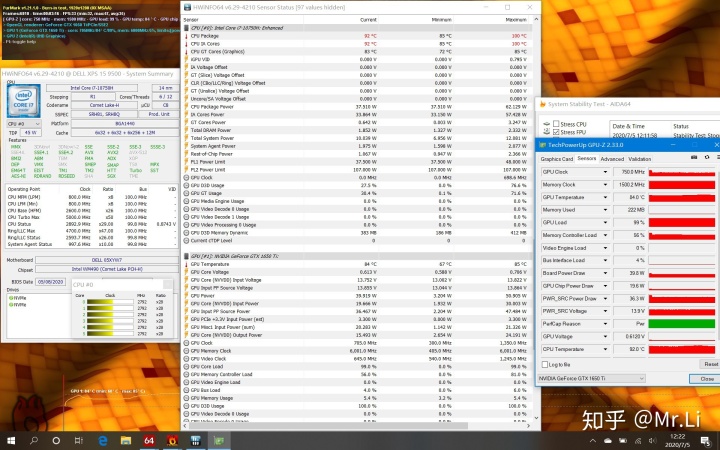Open the GPU Load sensor dropdown arrow
This screenshot has height=450, width=720.
[x=605, y=222]
